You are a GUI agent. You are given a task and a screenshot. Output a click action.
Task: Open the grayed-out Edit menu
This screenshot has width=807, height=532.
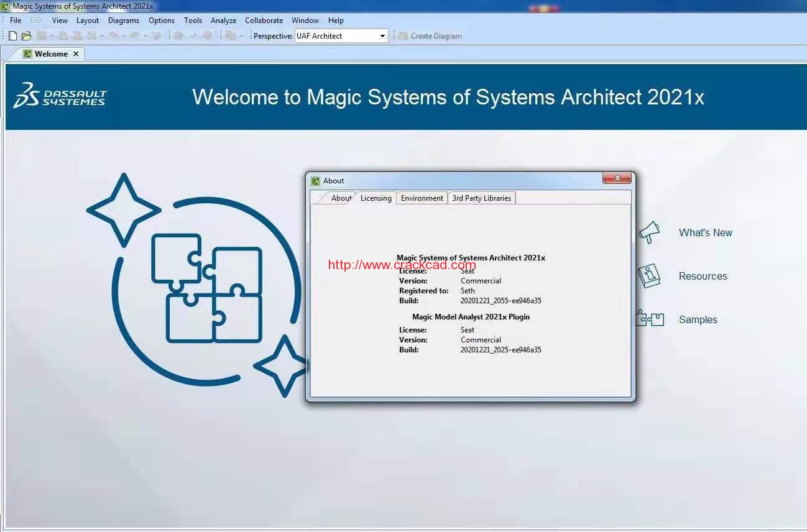(x=37, y=21)
